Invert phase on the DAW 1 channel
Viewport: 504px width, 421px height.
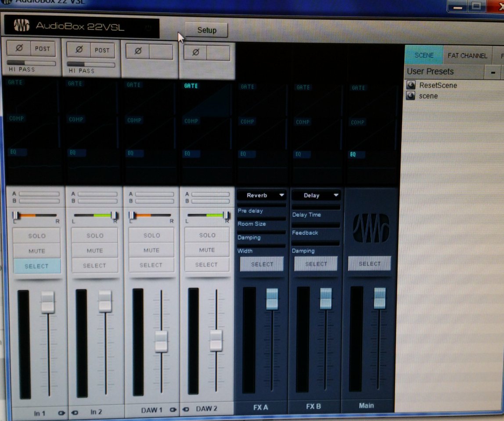(138, 51)
